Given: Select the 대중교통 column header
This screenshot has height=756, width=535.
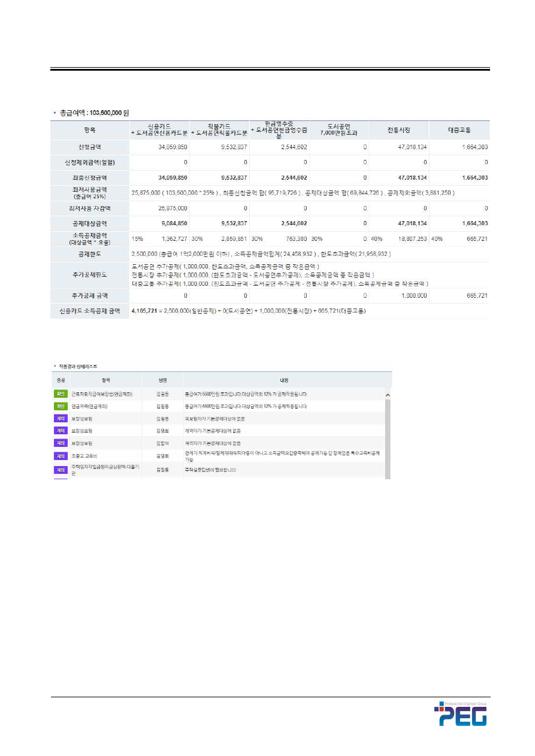Looking at the screenshot, I should coord(459,130).
